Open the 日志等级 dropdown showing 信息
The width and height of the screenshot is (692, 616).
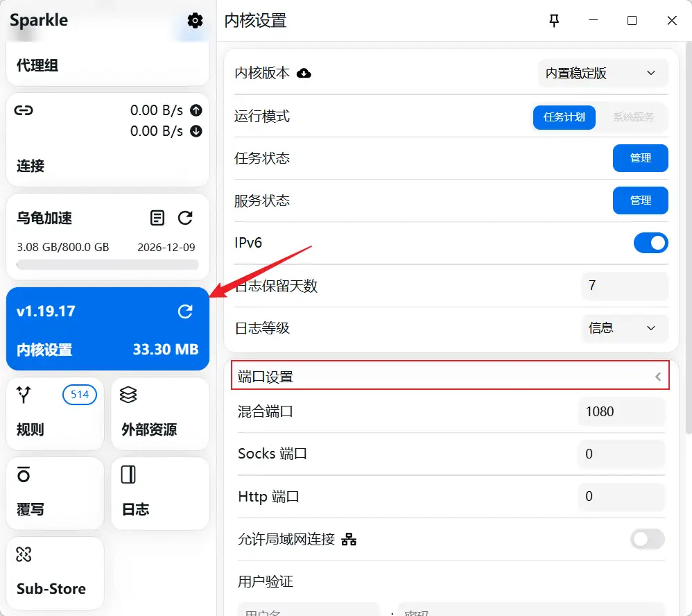pyautogui.click(x=624, y=328)
